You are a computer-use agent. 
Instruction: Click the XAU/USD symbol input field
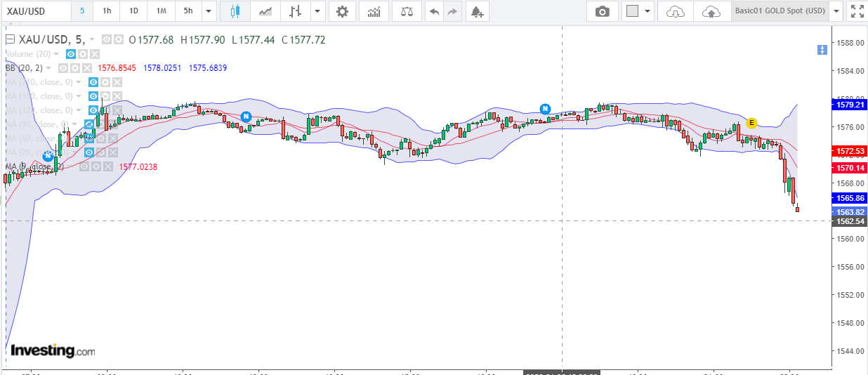coord(37,11)
